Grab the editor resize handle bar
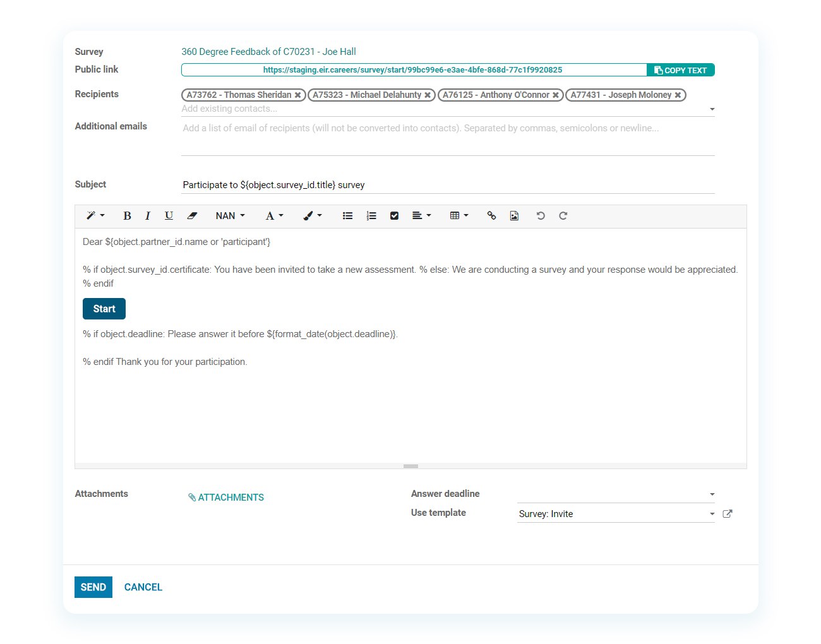Screen dimensions: 821x644 coord(410,466)
